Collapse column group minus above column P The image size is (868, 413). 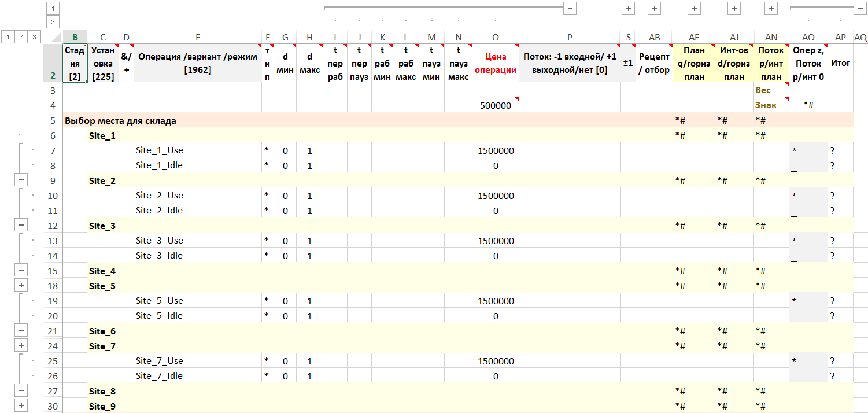(x=570, y=9)
